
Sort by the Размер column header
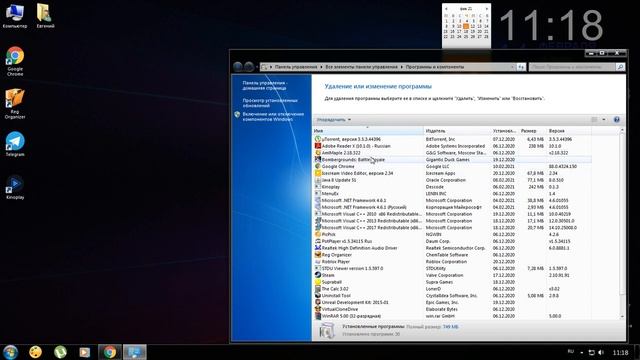point(532,131)
